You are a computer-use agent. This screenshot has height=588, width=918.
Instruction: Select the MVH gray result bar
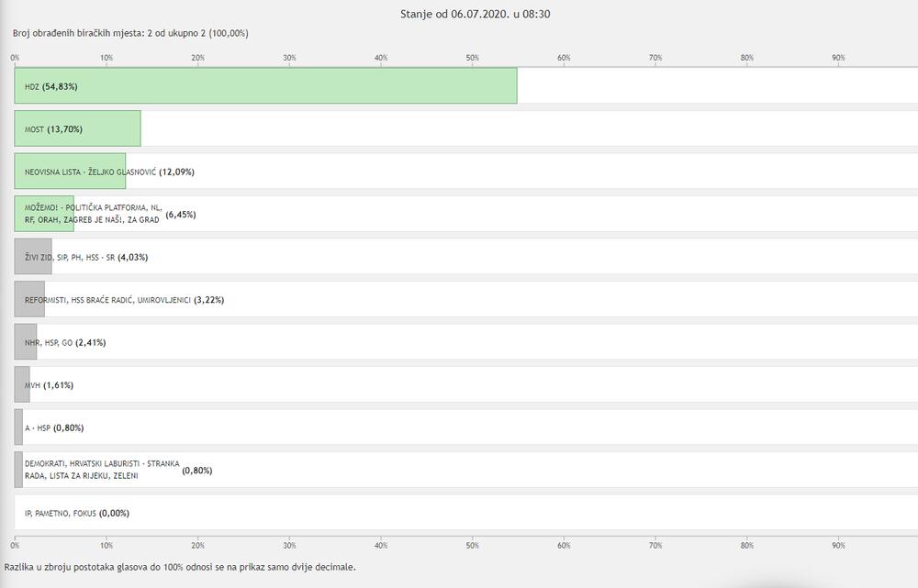coord(22,385)
